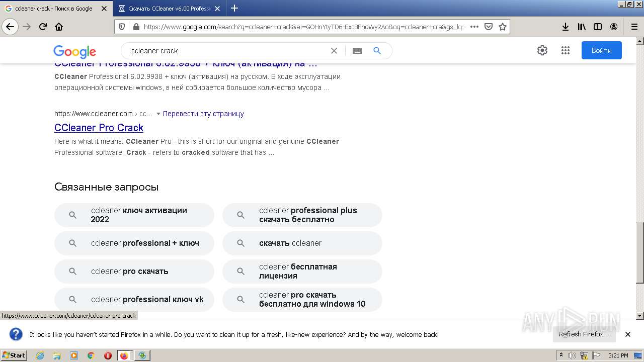
Task: Open Action Center flag tray icon
Action: pyautogui.click(x=596, y=355)
